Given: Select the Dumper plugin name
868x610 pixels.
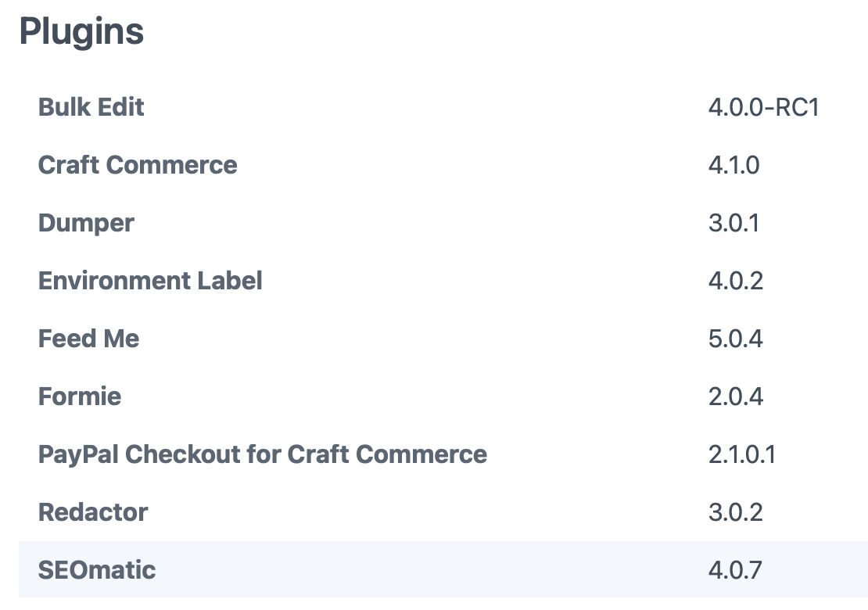Looking at the screenshot, I should click(86, 224).
